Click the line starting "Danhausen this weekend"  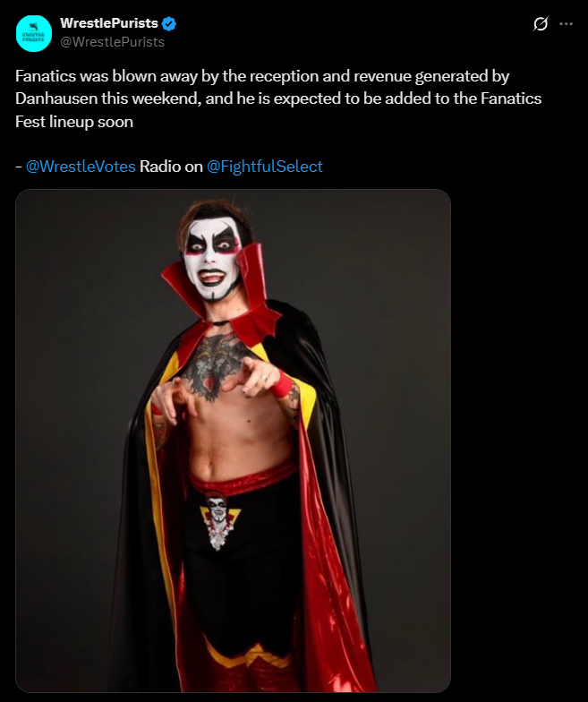[x=278, y=98]
